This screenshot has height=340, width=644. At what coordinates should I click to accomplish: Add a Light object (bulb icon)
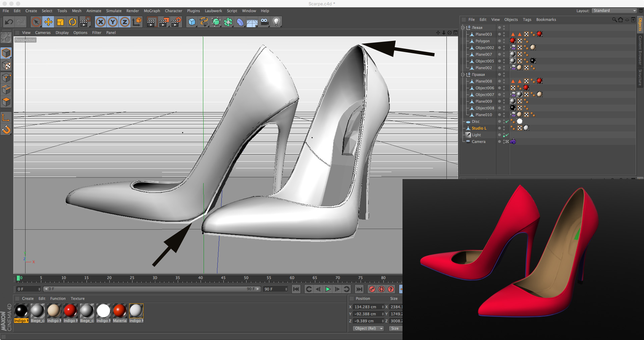point(276,22)
